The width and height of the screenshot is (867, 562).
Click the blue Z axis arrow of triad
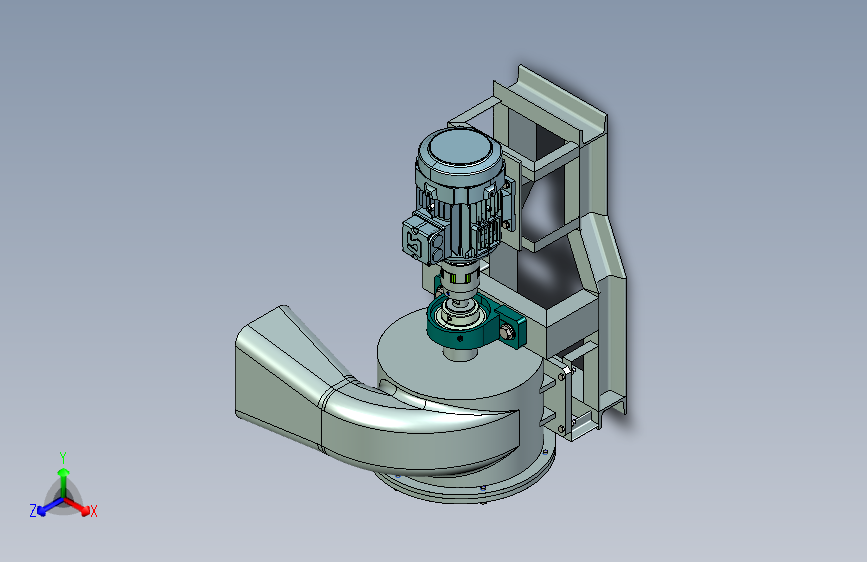[50, 507]
